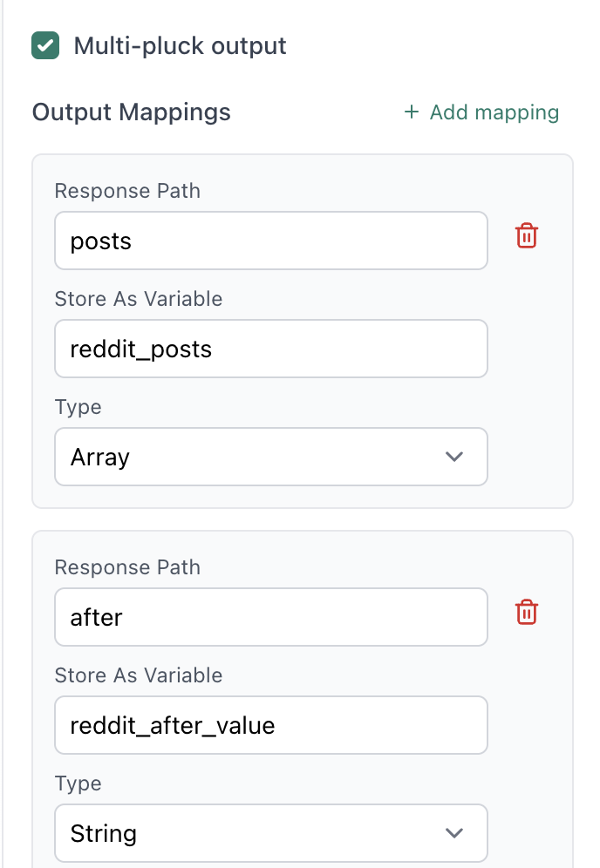Click the Output Mappings heading
The image size is (600, 868).
coord(132,112)
